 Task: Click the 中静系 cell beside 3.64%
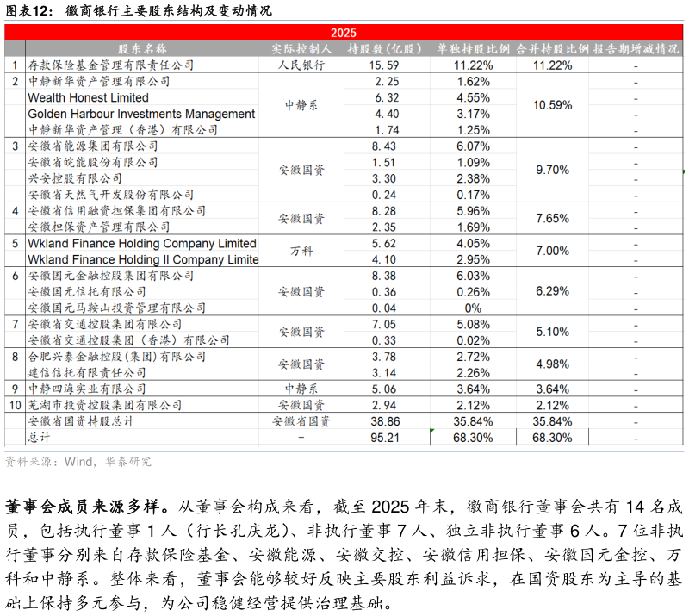click(301, 389)
